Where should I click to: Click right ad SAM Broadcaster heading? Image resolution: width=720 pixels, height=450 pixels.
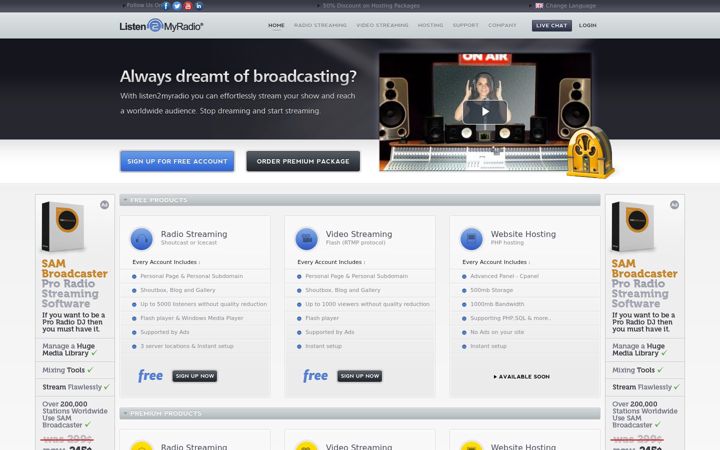644,269
